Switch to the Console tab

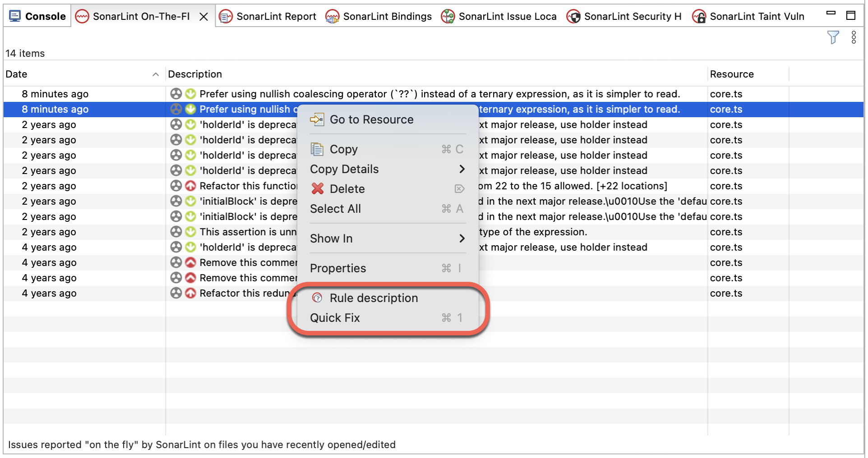coord(37,16)
